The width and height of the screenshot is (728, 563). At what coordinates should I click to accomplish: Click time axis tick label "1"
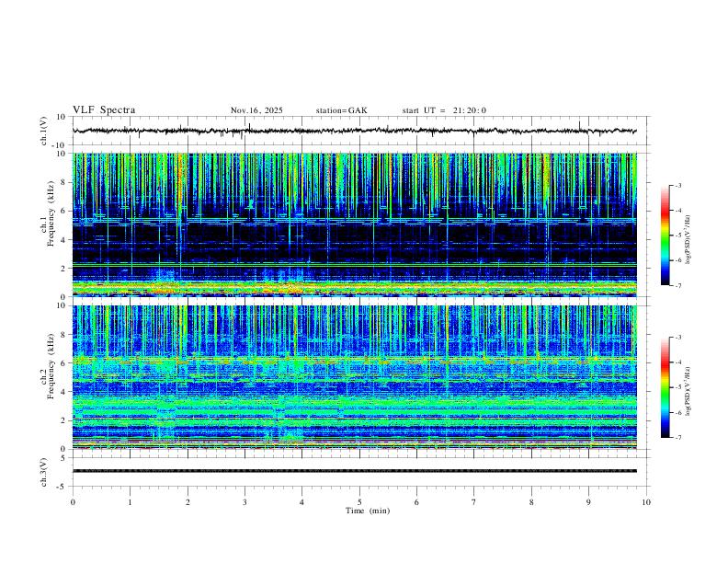point(130,502)
